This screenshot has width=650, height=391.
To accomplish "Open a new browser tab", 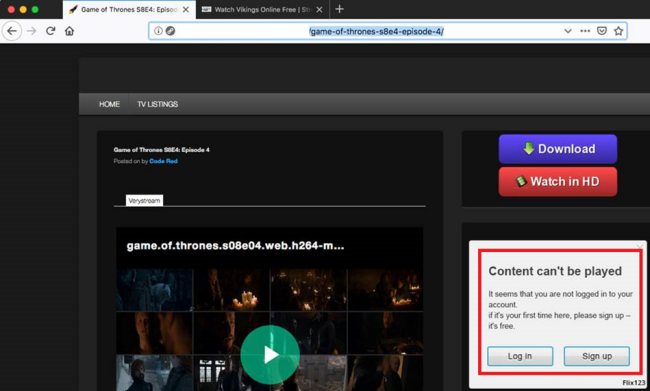I will tap(340, 9).
